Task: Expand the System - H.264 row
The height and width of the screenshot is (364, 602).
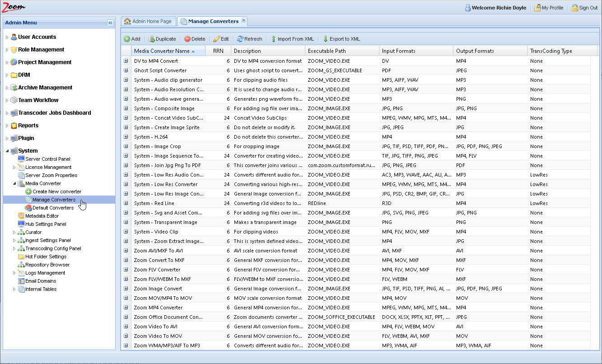Action: pos(126,137)
